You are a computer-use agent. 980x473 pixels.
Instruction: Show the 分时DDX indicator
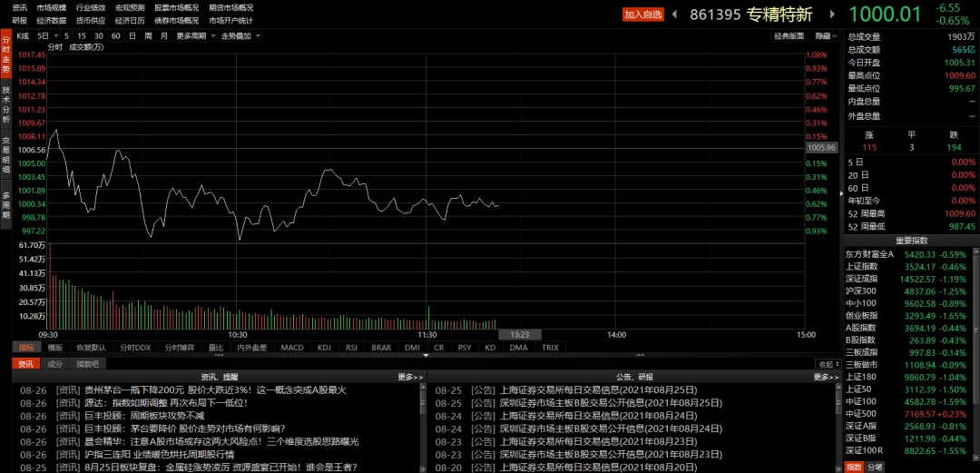[x=135, y=347]
